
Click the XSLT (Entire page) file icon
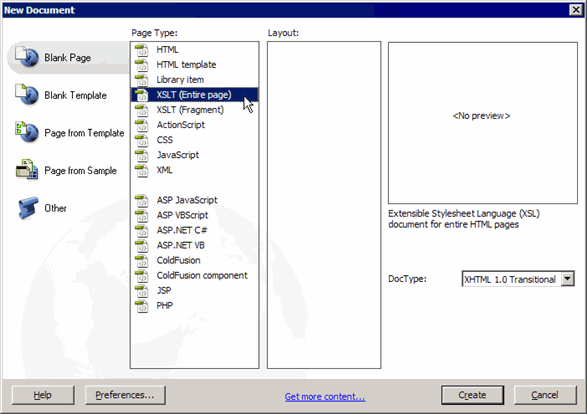click(x=142, y=95)
